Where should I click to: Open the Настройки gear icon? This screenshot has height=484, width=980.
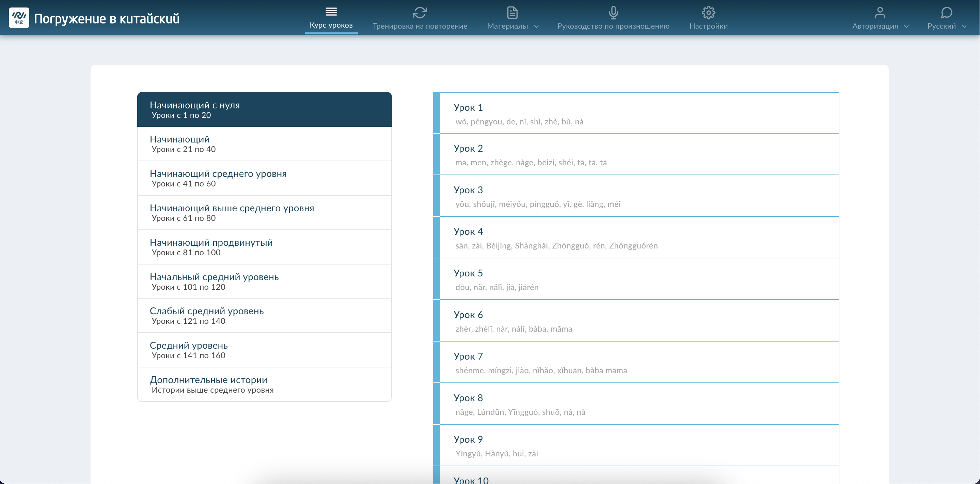[708, 13]
